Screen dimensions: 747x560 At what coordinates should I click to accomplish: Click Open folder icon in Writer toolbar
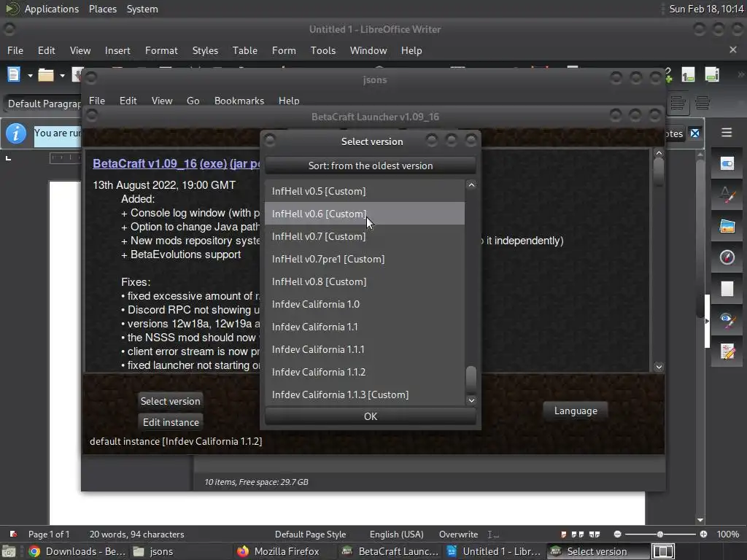(x=46, y=75)
